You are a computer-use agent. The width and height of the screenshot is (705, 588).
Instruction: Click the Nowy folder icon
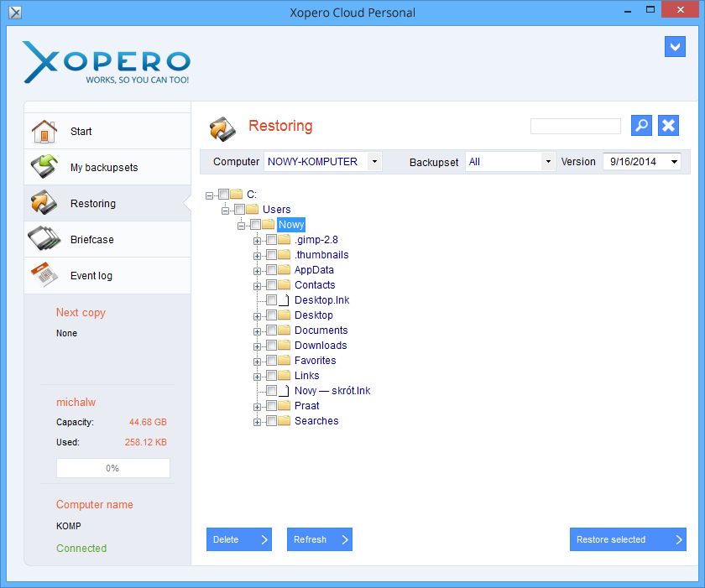coord(268,224)
